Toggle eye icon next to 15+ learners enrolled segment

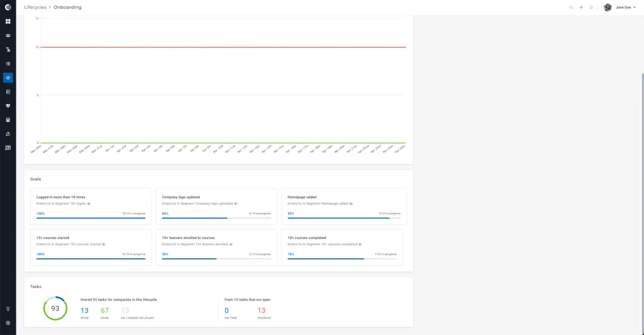pos(231,244)
